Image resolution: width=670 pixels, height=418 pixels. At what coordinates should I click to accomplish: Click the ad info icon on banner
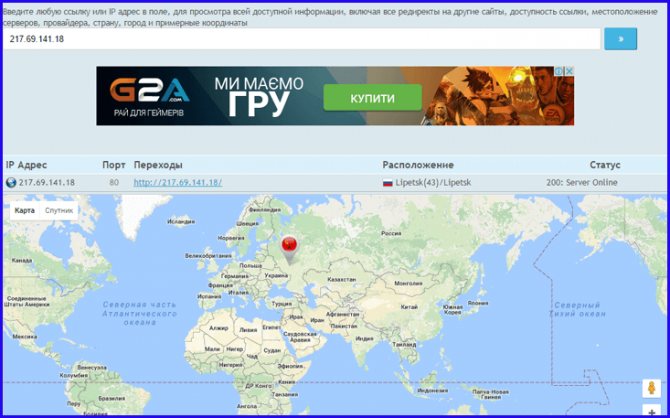(559, 71)
